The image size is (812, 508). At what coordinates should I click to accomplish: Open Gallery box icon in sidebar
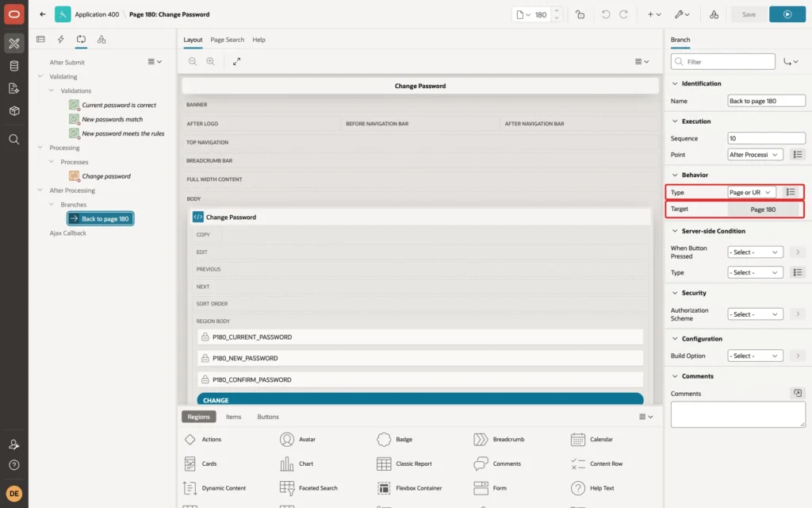point(14,110)
